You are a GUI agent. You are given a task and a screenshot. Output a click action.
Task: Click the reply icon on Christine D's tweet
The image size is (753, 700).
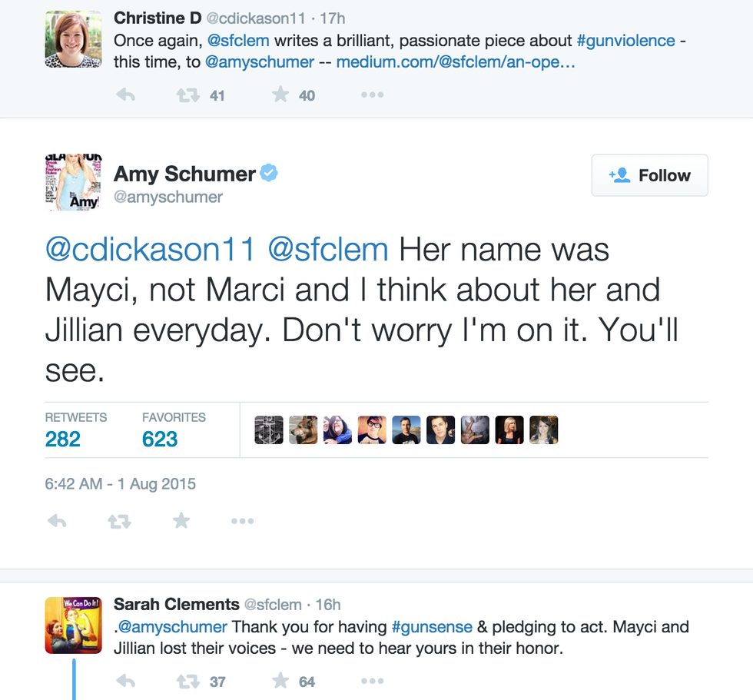click(x=127, y=94)
